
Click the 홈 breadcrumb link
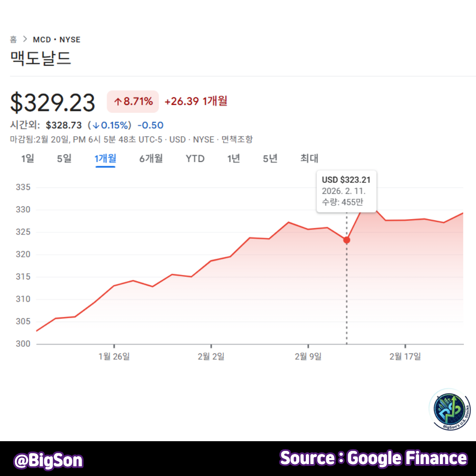click(x=13, y=39)
